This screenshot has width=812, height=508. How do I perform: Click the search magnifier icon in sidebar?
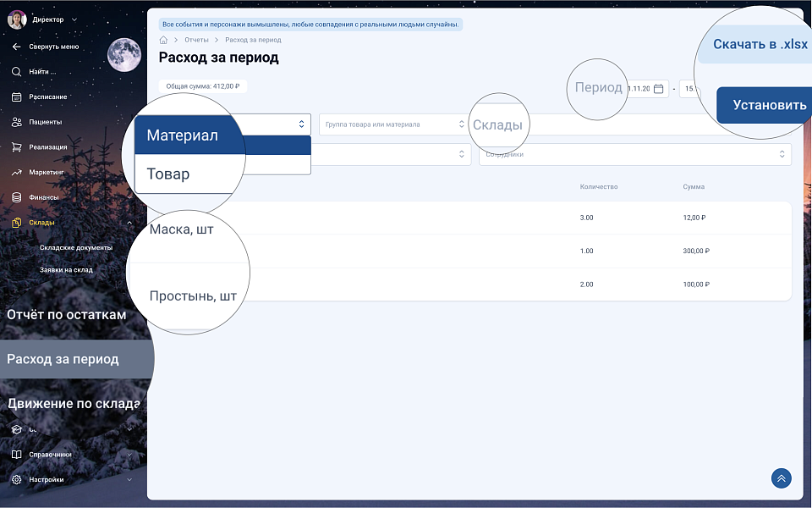(x=16, y=72)
